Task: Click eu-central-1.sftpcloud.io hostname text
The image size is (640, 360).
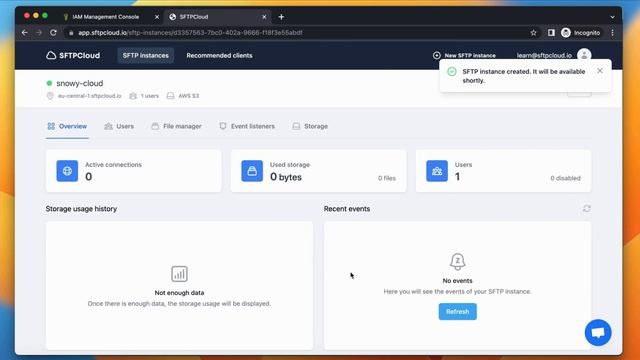Action: (89, 96)
